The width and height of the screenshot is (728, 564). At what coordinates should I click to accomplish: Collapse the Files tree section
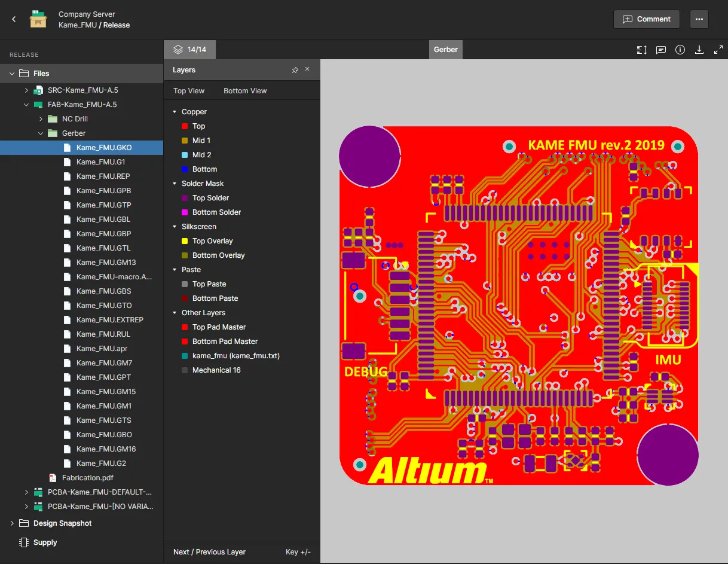(12, 74)
